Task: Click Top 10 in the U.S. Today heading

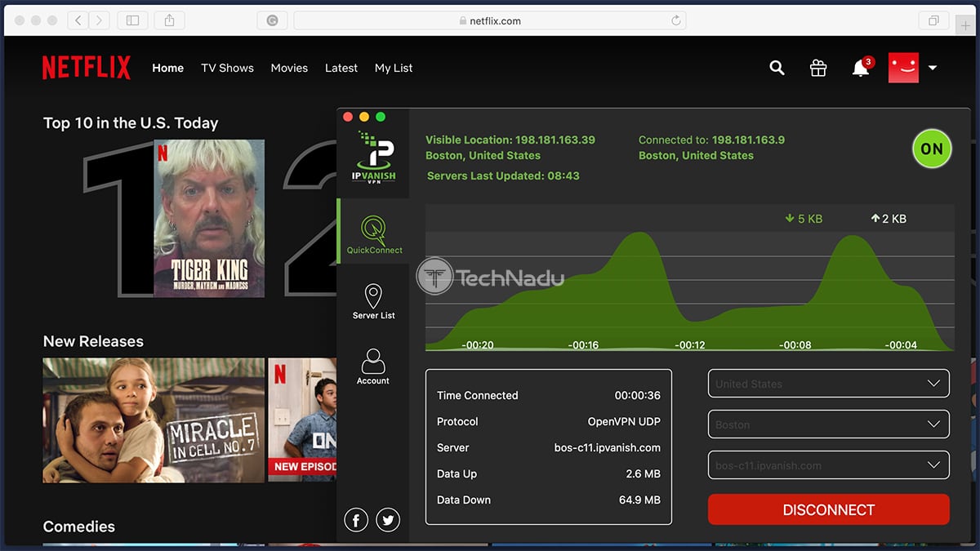Action: coord(131,123)
